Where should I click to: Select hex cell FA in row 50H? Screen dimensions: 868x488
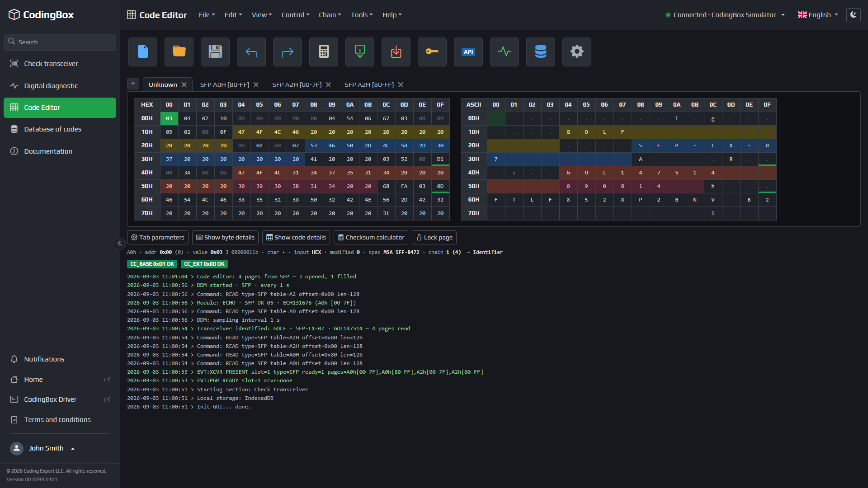[404, 186]
